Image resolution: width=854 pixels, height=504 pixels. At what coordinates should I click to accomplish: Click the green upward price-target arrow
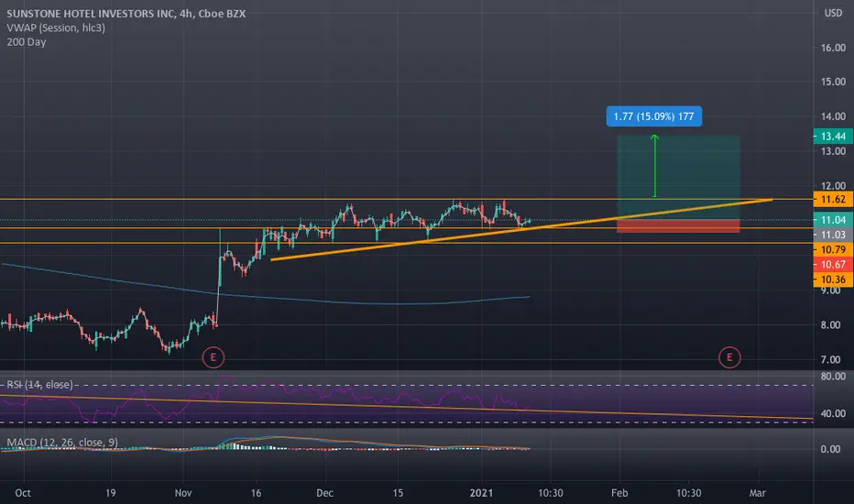[654, 166]
